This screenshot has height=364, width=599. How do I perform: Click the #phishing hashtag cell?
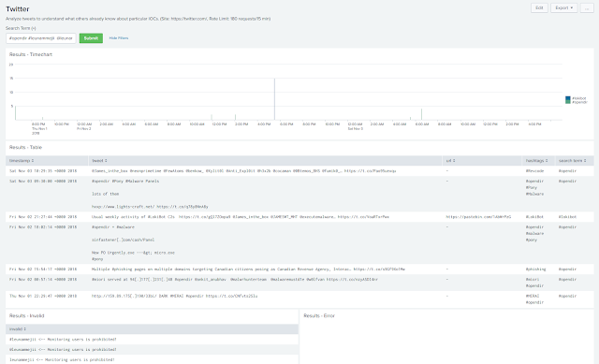535,269
